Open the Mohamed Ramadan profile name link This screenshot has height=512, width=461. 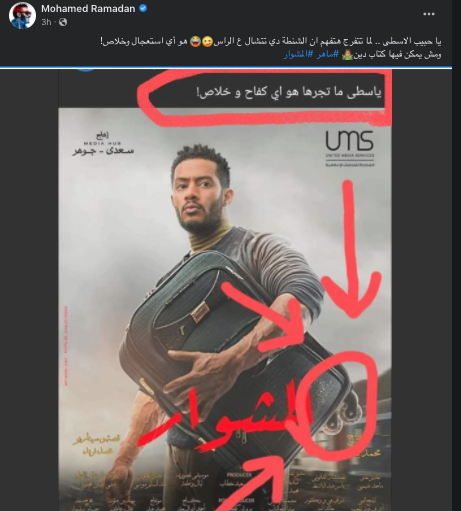pos(88,9)
